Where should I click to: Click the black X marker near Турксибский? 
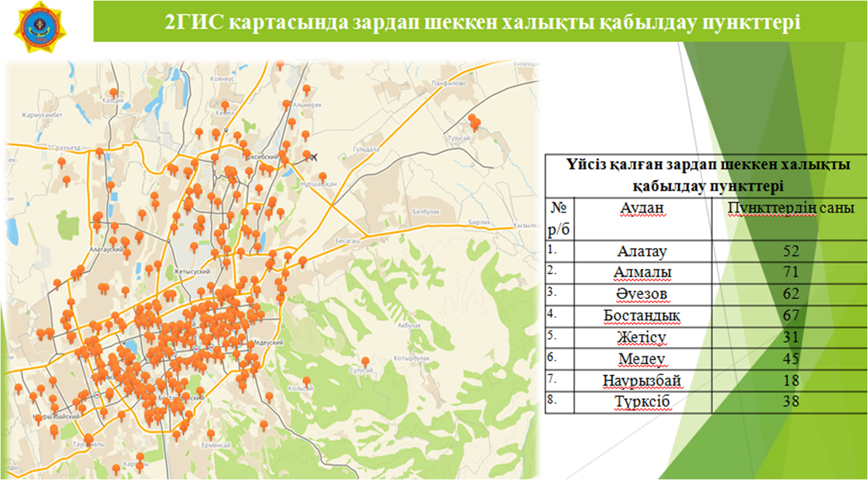click(x=315, y=157)
